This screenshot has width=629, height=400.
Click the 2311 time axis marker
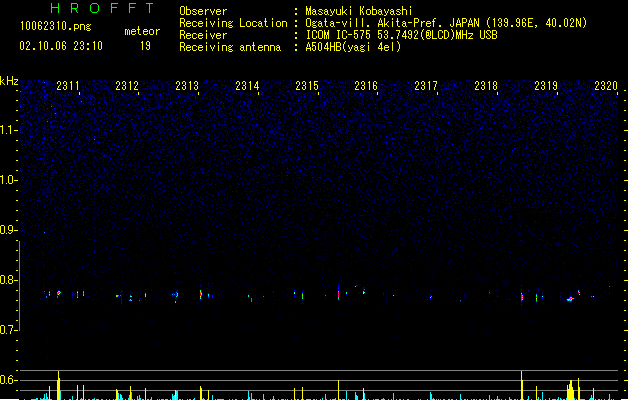pos(68,86)
